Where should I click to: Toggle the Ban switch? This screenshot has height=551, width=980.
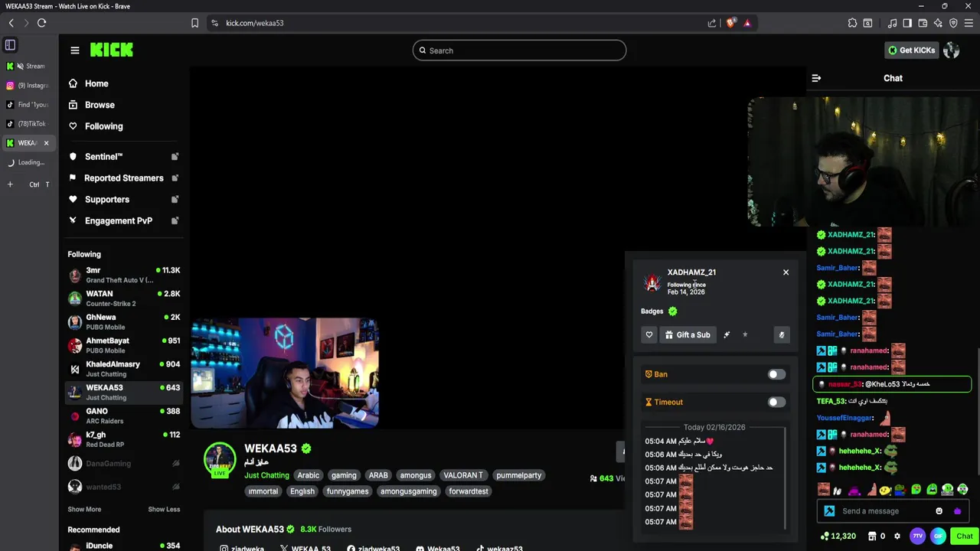(x=776, y=374)
